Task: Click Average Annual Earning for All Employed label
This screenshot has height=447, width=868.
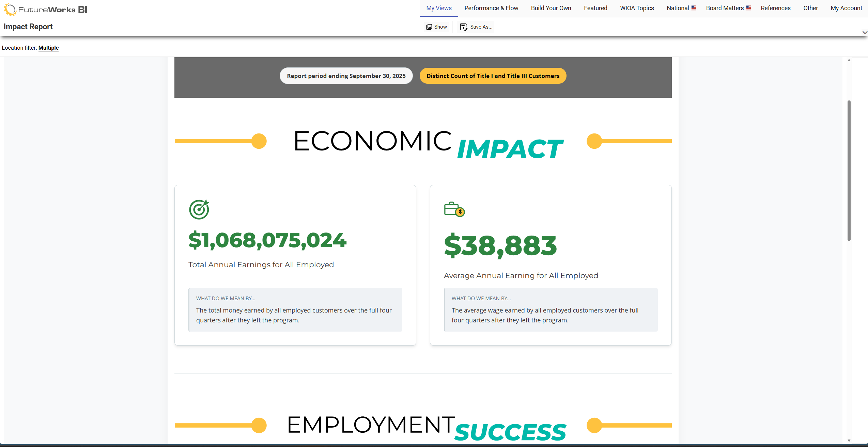Action: click(x=521, y=275)
